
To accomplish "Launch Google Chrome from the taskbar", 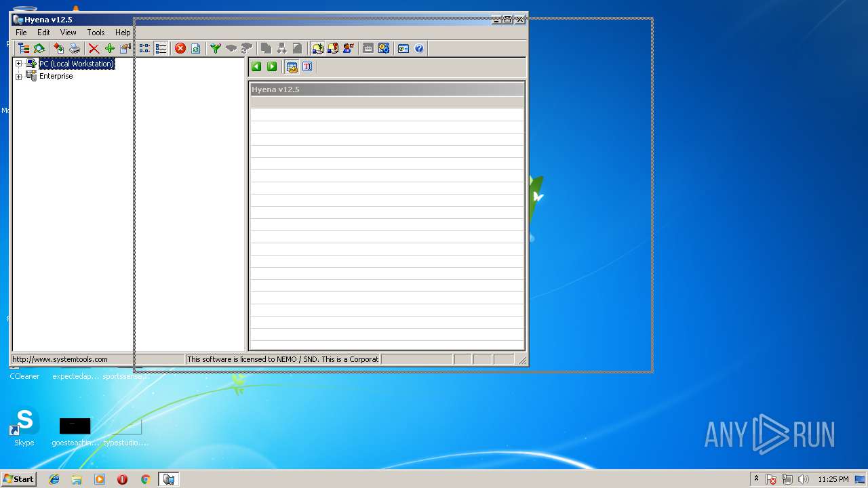I will point(145,479).
